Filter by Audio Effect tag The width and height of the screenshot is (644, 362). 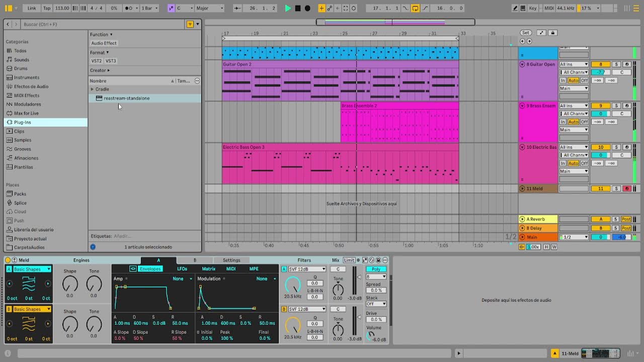pos(104,43)
